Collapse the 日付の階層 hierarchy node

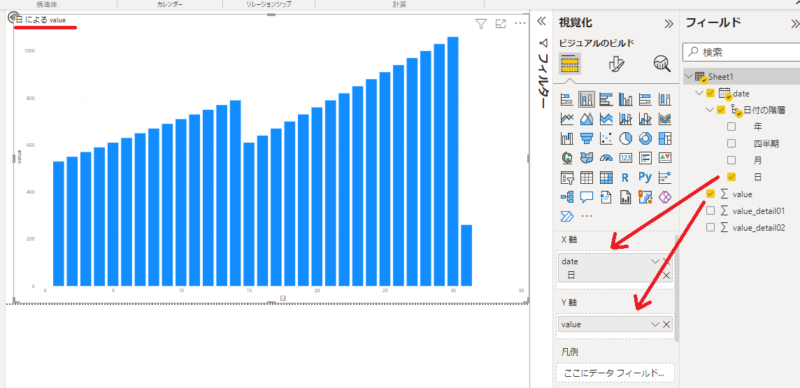click(x=710, y=109)
